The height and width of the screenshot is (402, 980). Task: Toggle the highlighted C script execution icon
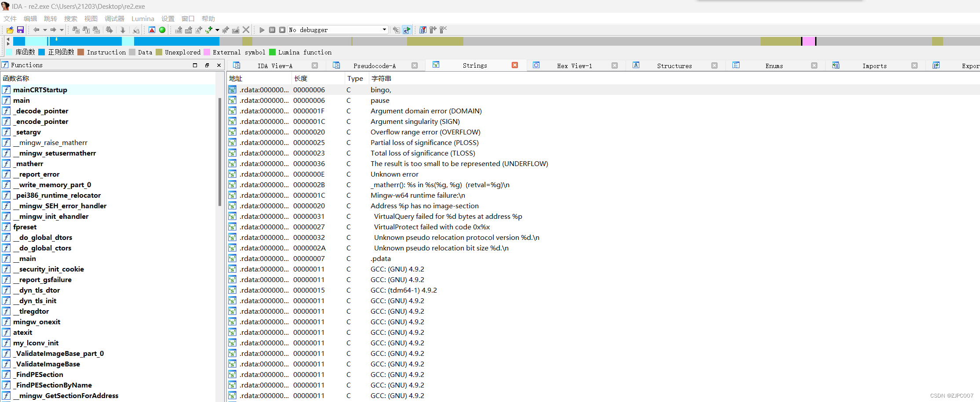pos(407,29)
